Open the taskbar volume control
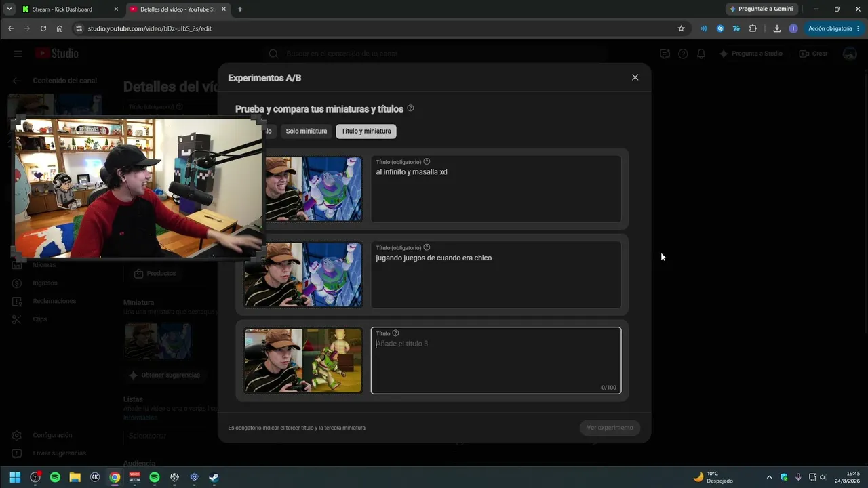 pos(823,477)
